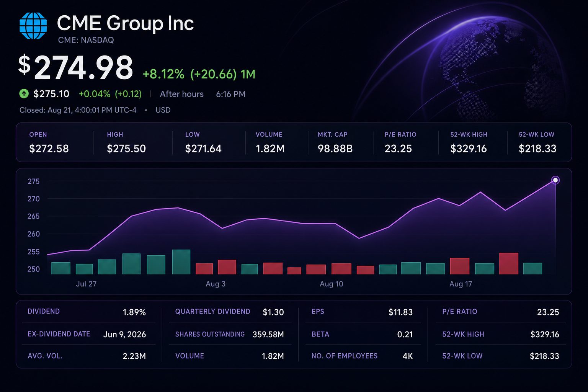The image size is (588, 392).
Task: Click the OPEN label in the summary strip
Action: point(38,135)
